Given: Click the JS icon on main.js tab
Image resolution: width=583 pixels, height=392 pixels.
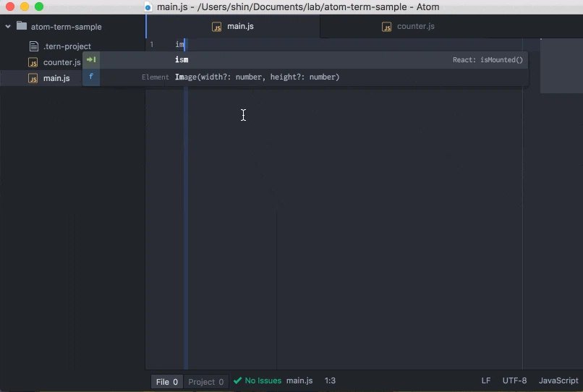Looking at the screenshot, I should click(x=216, y=27).
